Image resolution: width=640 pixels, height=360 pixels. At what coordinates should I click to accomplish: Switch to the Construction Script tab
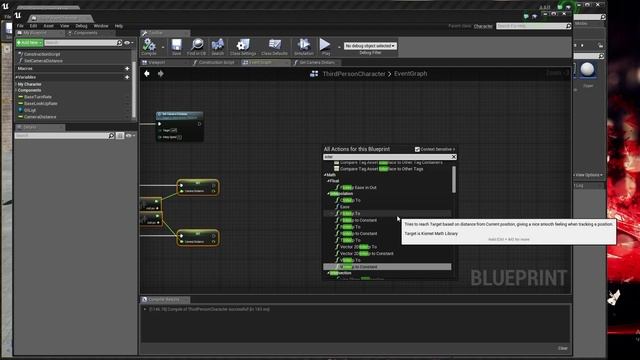(216, 62)
